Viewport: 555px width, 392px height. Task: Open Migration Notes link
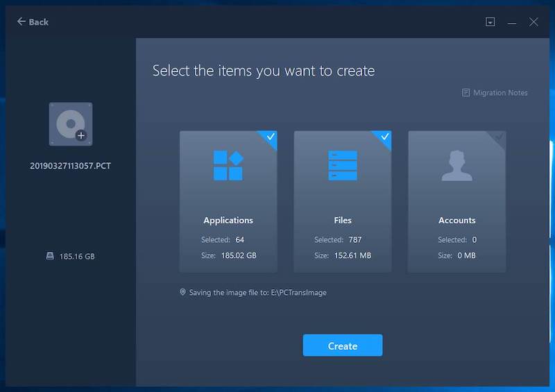click(500, 93)
